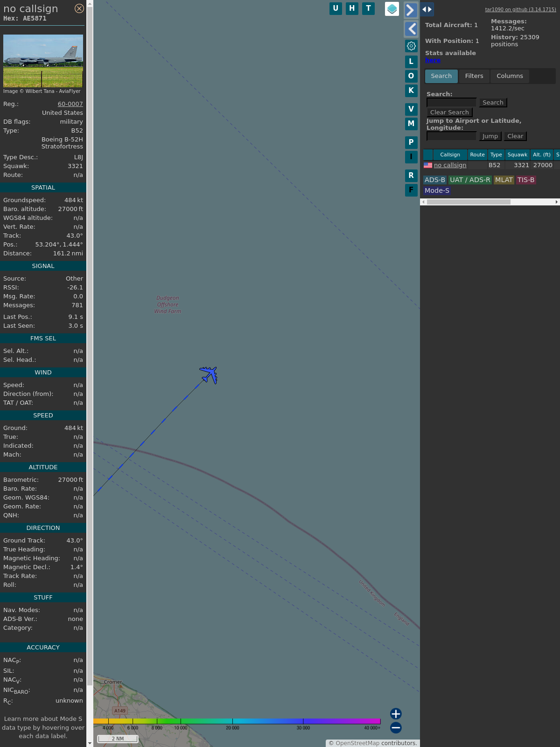This screenshot has height=747, width=560.
Task: Sort table by Callsign column
Action: pos(450,155)
